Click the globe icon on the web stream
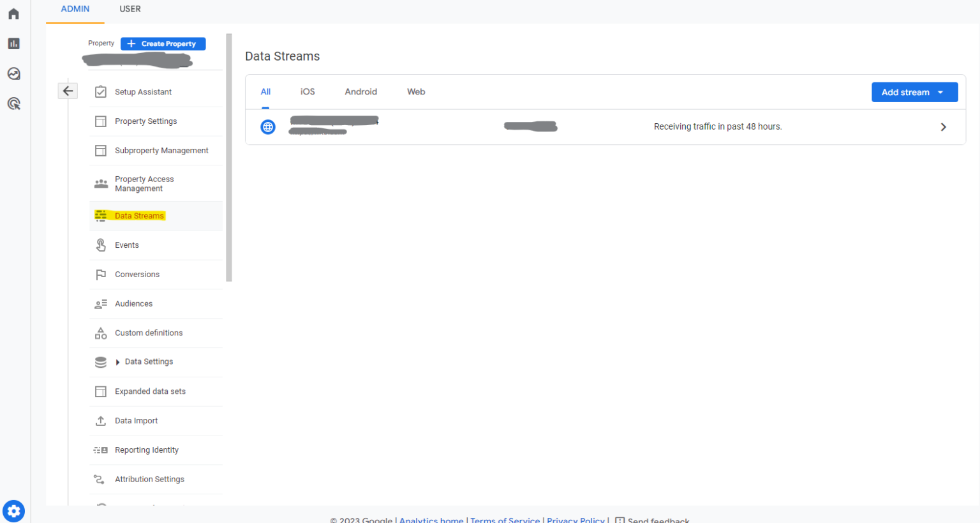 pyautogui.click(x=268, y=126)
